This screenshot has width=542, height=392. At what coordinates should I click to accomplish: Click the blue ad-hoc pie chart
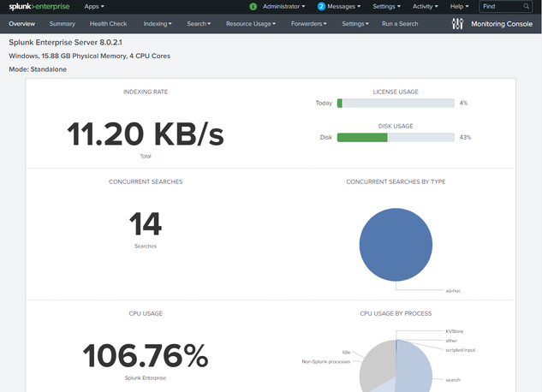point(396,245)
